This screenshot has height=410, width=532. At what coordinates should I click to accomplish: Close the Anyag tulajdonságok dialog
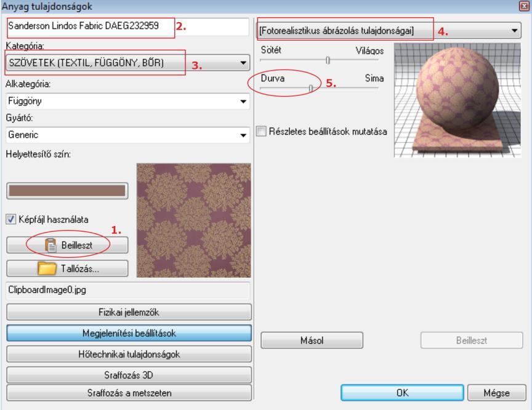click(x=524, y=6)
